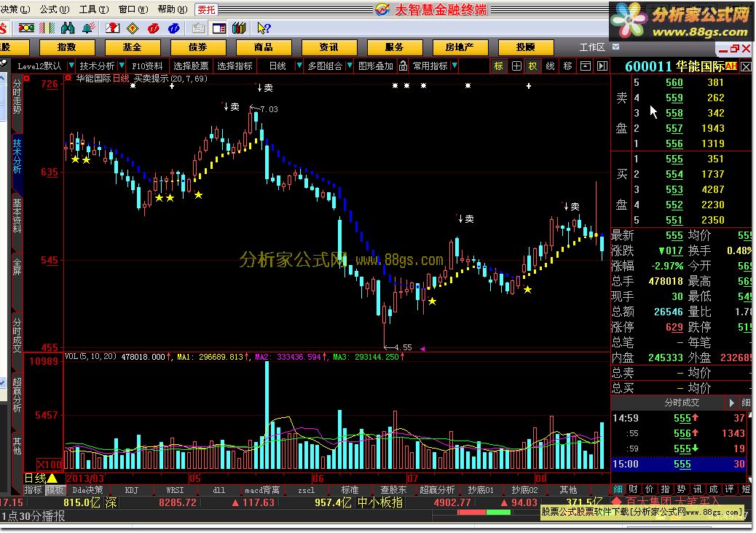
Task: Select the 超赢分析 bottom tab
Action: 437,490
